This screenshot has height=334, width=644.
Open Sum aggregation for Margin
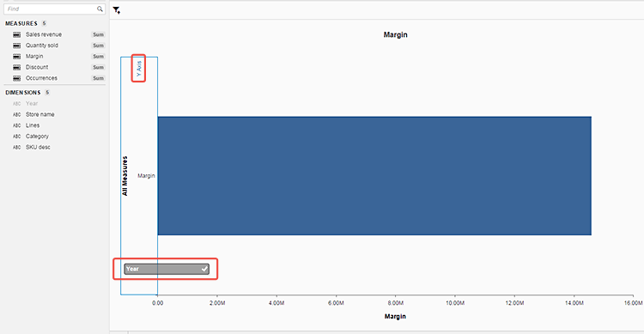coord(98,57)
